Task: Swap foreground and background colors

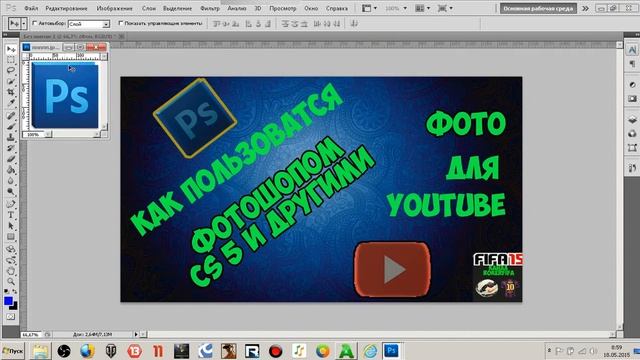Action: pos(15,291)
